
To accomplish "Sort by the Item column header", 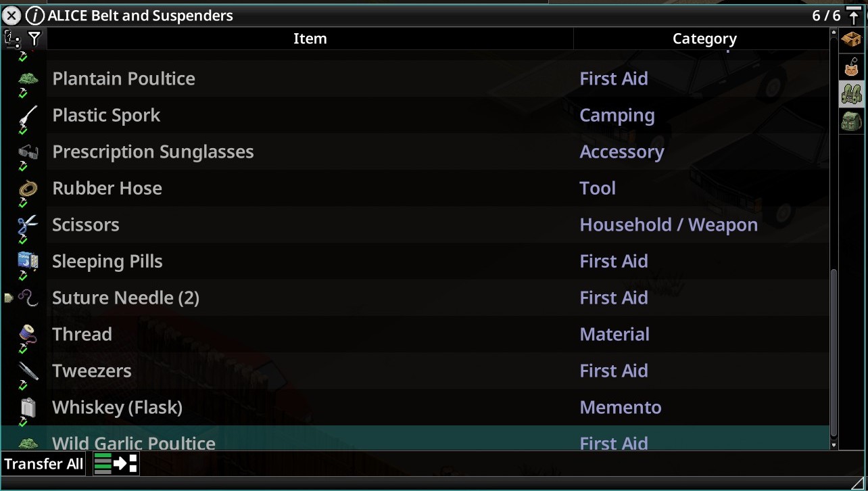I will coord(310,39).
